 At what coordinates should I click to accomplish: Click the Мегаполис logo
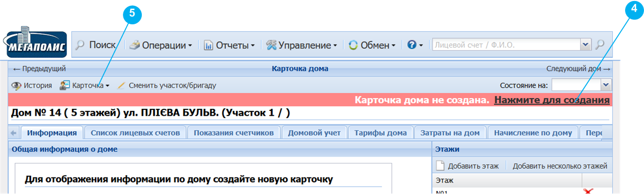tap(36, 44)
